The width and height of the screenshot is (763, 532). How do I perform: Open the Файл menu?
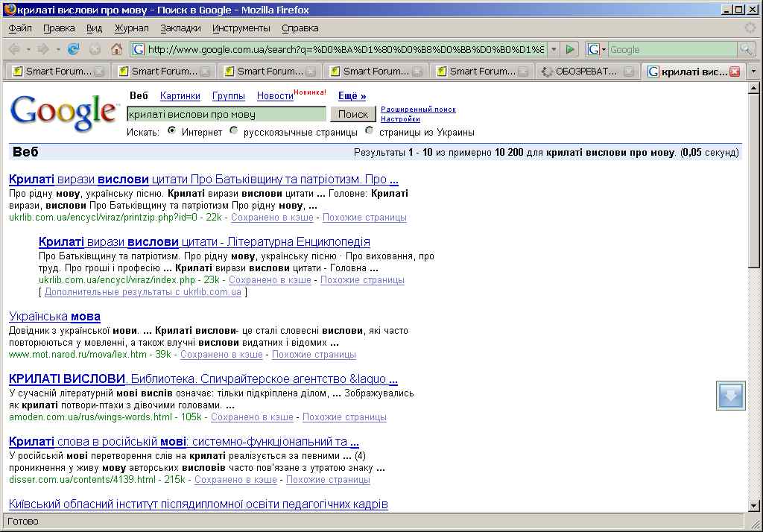(x=20, y=28)
